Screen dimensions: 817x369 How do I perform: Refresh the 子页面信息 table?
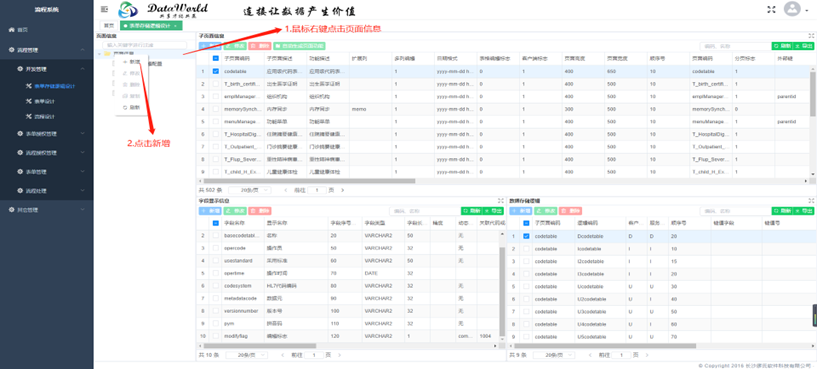[x=782, y=46]
